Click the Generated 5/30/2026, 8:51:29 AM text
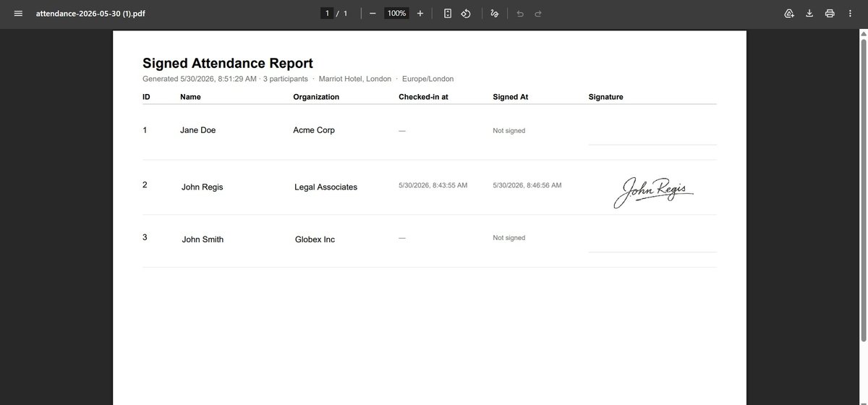 coord(200,79)
